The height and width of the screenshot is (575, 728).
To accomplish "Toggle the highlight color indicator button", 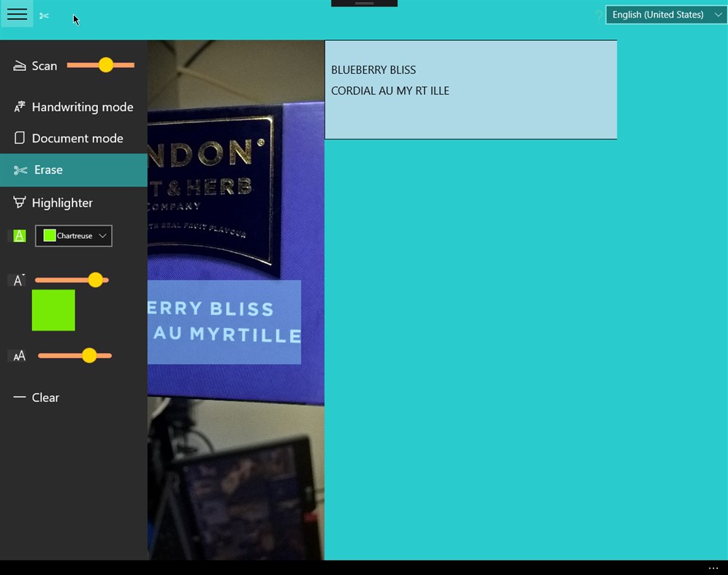I will (18, 235).
